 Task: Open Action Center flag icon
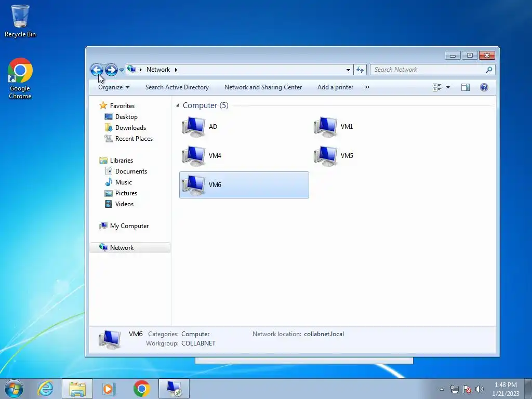tap(467, 390)
